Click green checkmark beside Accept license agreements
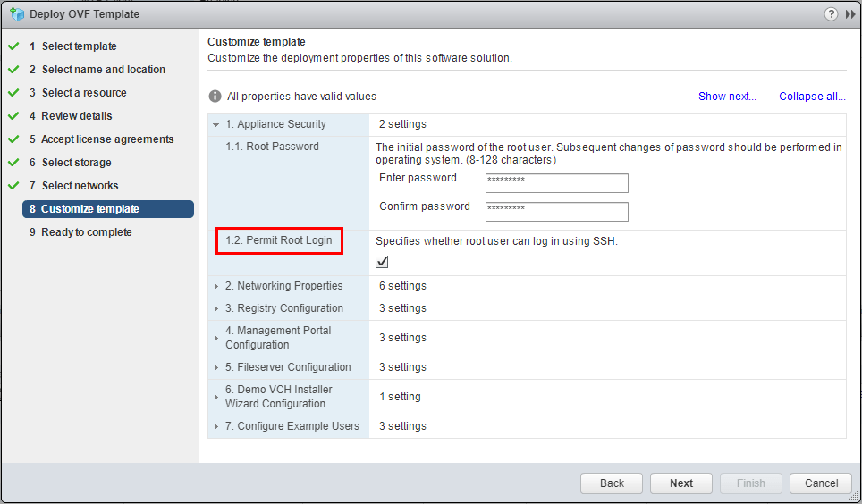The height and width of the screenshot is (504, 862). [x=13, y=139]
